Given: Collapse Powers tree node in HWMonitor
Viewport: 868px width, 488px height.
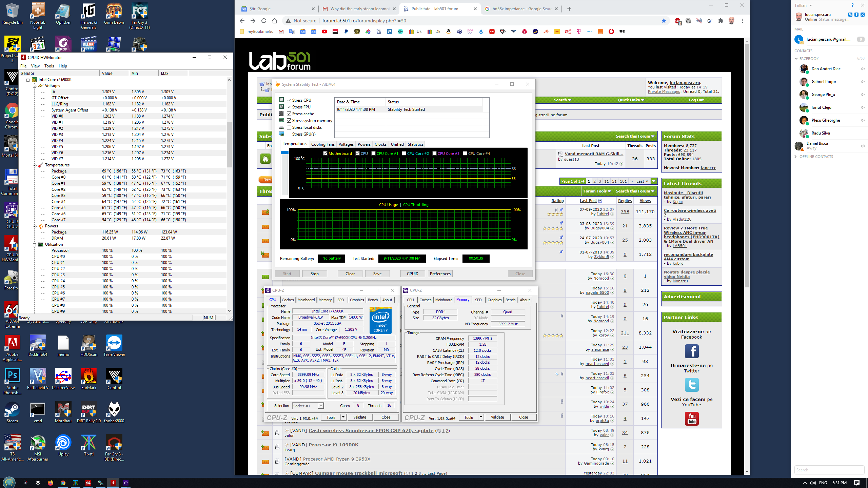Looking at the screenshot, I should 34,226.
